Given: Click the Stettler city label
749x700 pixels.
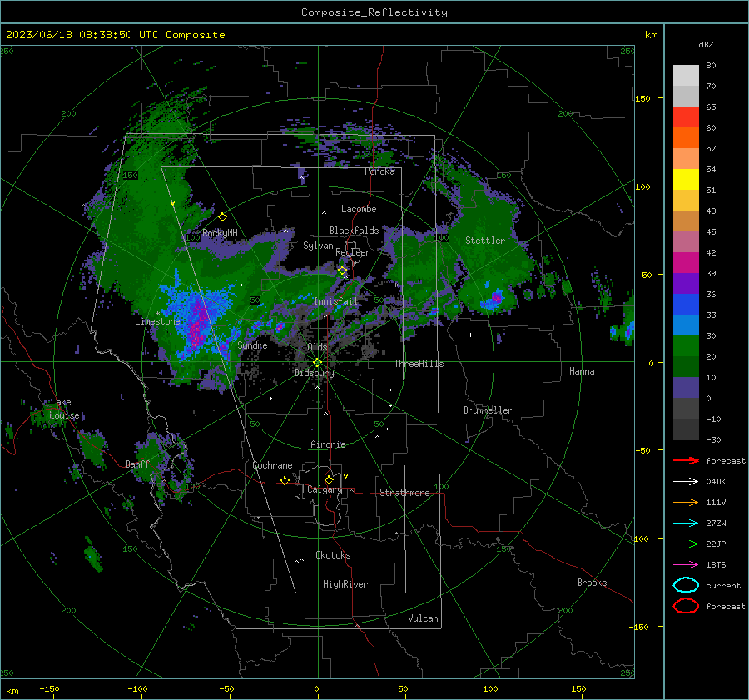Looking at the screenshot, I should pyautogui.click(x=485, y=241).
